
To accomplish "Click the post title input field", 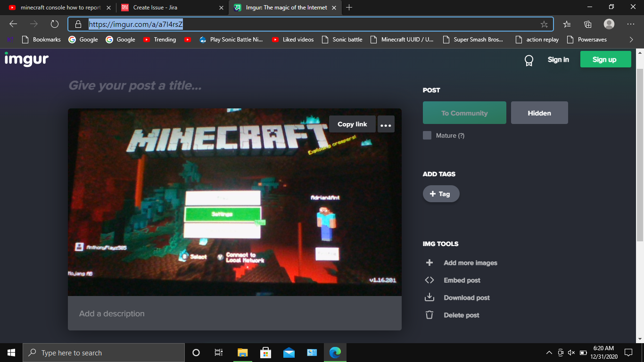I will 189,85.
